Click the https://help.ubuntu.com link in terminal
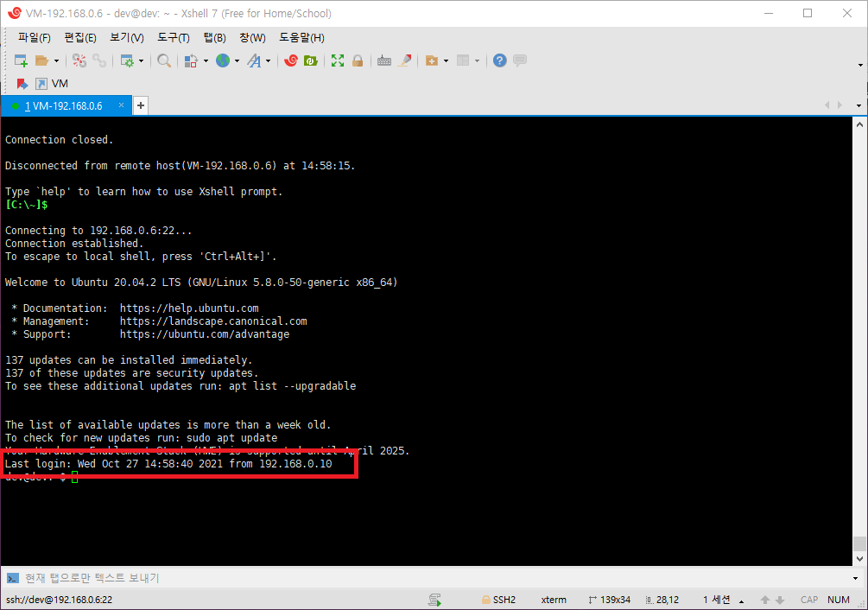The height and width of the screenshot is (610, 868). tap(189, 308)
